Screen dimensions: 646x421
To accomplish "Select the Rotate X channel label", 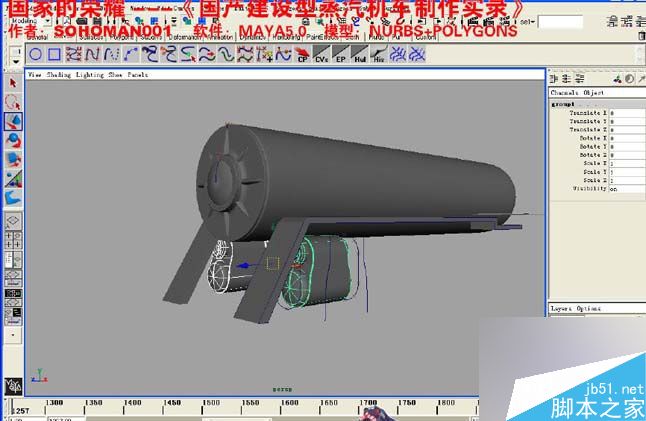I will tap(593, 138).
